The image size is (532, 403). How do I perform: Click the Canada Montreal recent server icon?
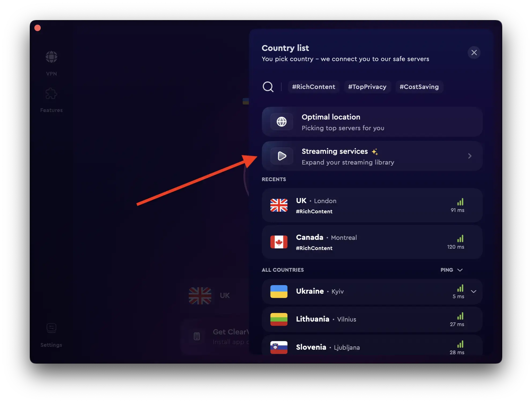pyautogui.click(x=278, y=242)
